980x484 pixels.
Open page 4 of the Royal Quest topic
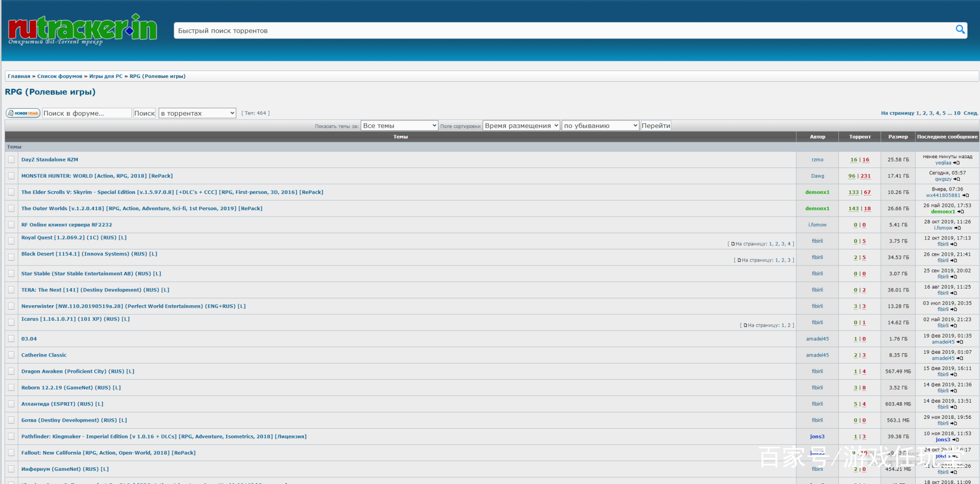pos(789,244)
